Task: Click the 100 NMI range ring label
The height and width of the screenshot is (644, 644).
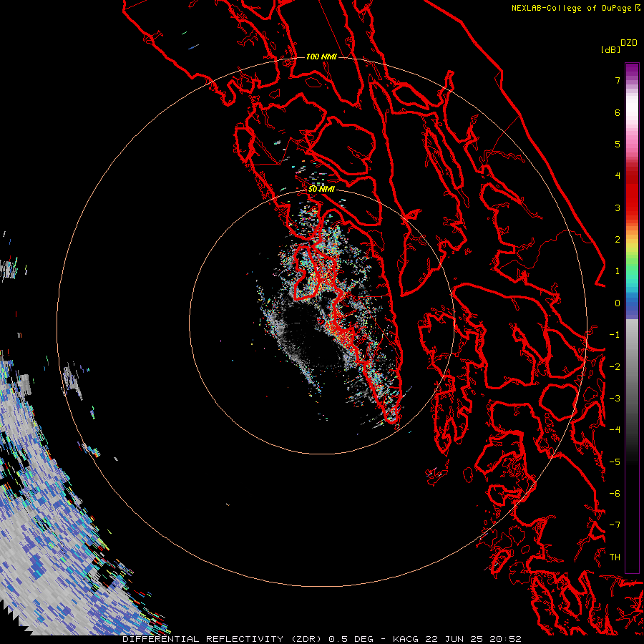Action: coord(321,57)
